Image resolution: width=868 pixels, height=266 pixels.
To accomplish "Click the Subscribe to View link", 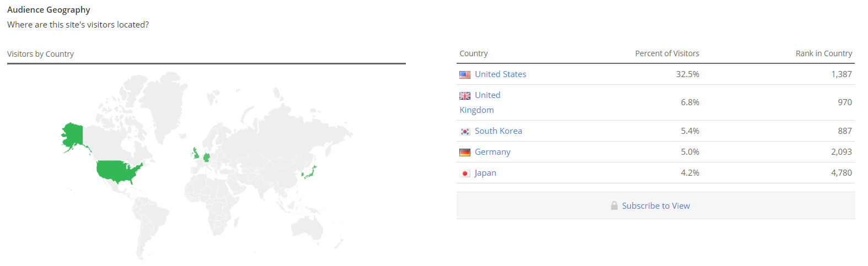I will pos(656,206).
